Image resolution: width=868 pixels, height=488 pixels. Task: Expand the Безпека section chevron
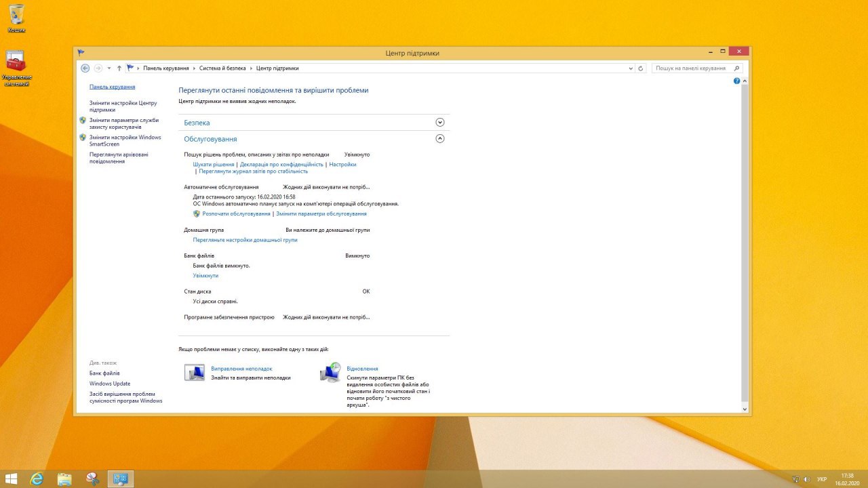[x=440, y=123]
